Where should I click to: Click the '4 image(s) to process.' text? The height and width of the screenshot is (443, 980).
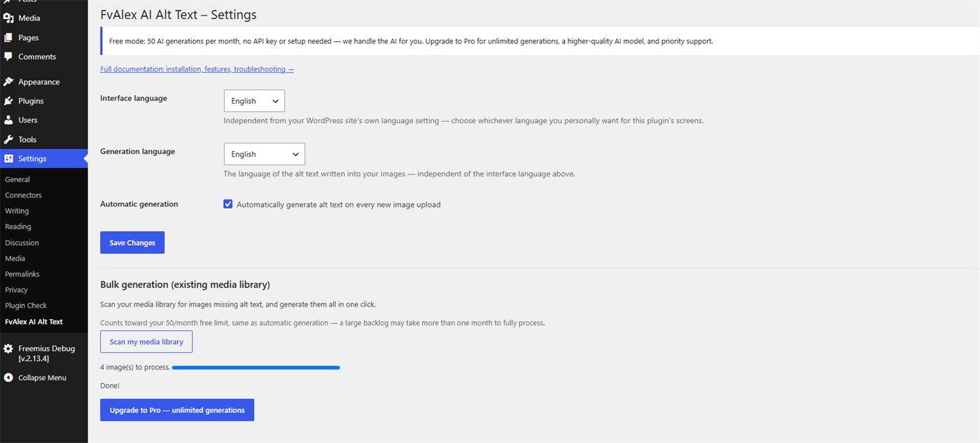(x=135, y=367)
